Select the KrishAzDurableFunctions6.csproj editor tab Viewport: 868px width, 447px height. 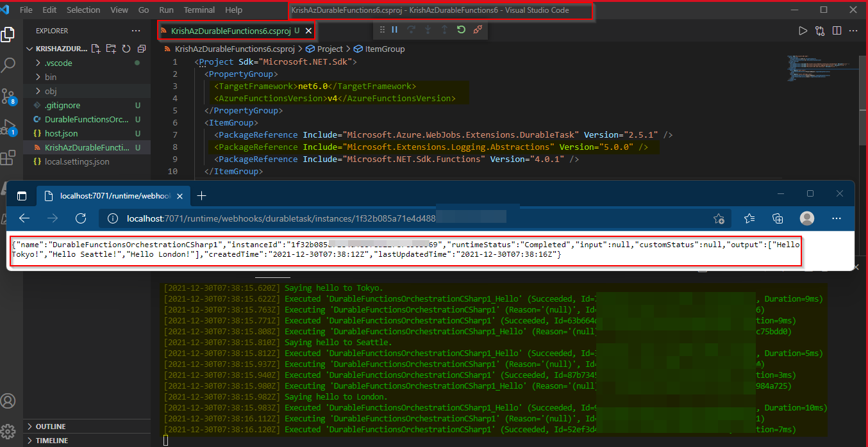click(236, 31)
